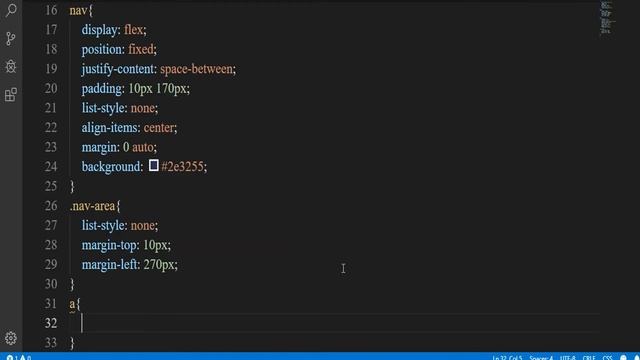Screen dimensions: 640x360
Task: Click the closing brace on line 33
Action: coord(72,343)
